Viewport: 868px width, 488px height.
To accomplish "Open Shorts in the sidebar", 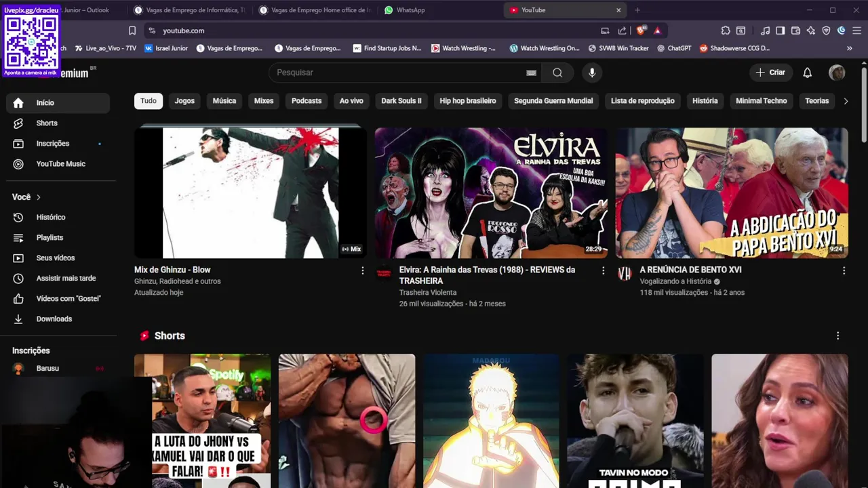I will pos(58,123).
